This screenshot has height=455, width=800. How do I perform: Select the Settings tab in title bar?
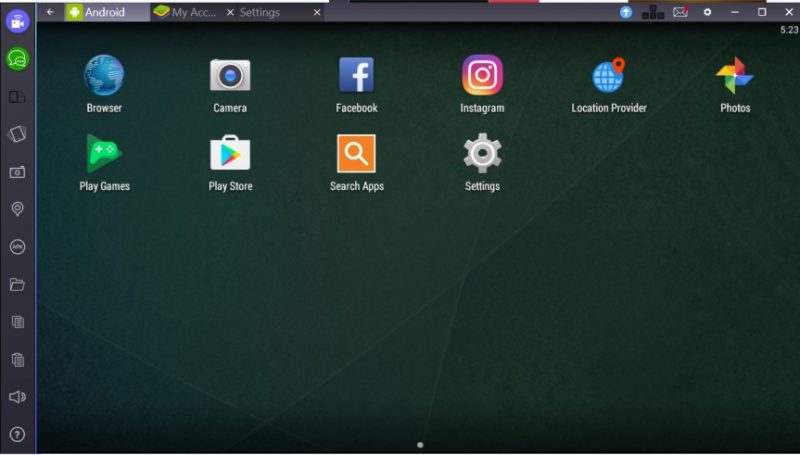point(260,12)
